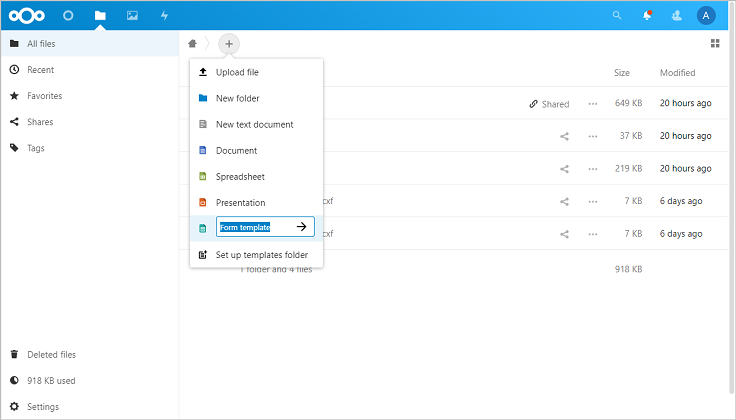Select New folder menu entry
736x420 pixels.
tap(237, 99)
